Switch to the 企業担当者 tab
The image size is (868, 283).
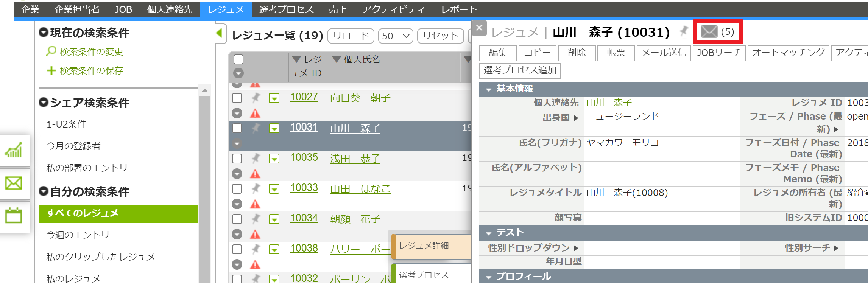pos(77,9)
